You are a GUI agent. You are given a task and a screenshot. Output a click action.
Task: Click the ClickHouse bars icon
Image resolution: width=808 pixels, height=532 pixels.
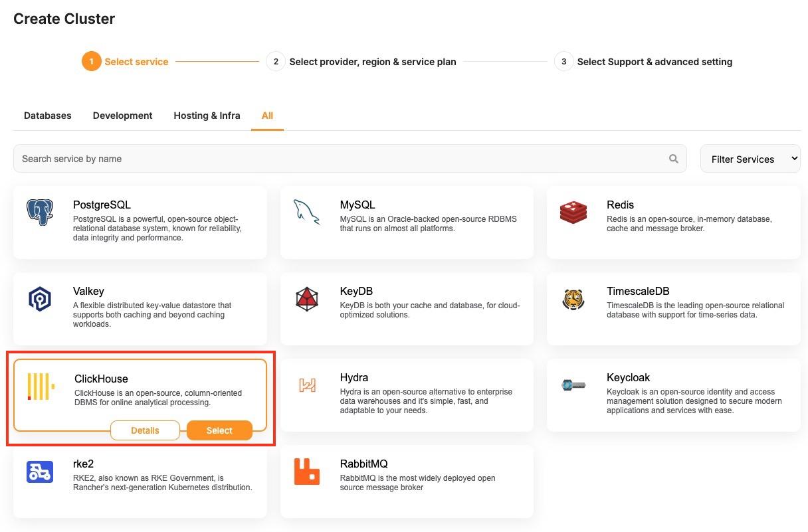tap(39, 386)
